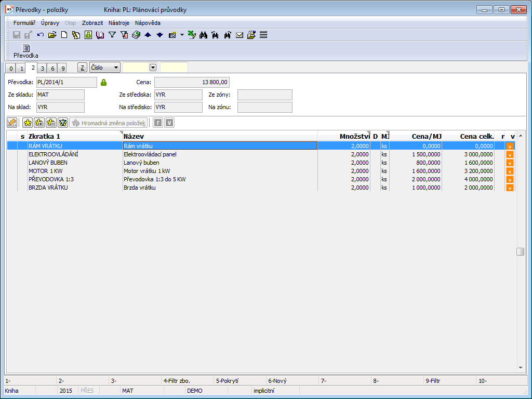Open the Nástroje menu
This screenshot has height=399, width=532.
[x=119, y=23]
